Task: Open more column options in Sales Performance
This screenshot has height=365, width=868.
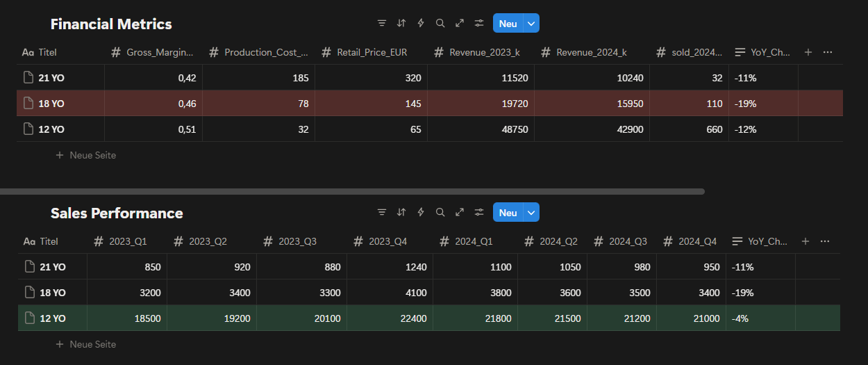Action: pos(825,241)
